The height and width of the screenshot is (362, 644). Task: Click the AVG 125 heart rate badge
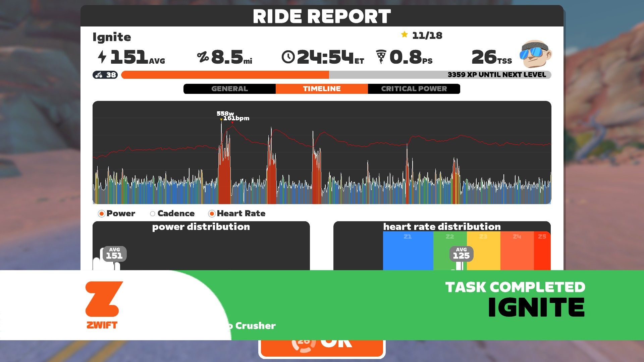coord(462,254)
